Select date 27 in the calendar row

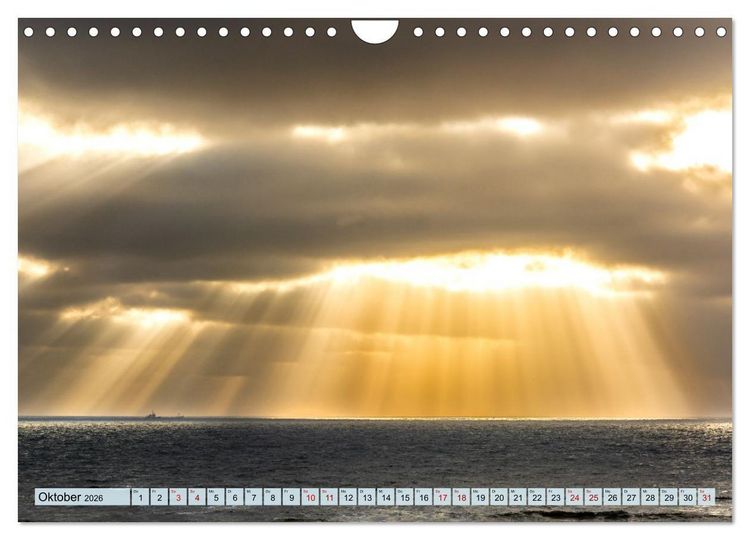(631, 497)
